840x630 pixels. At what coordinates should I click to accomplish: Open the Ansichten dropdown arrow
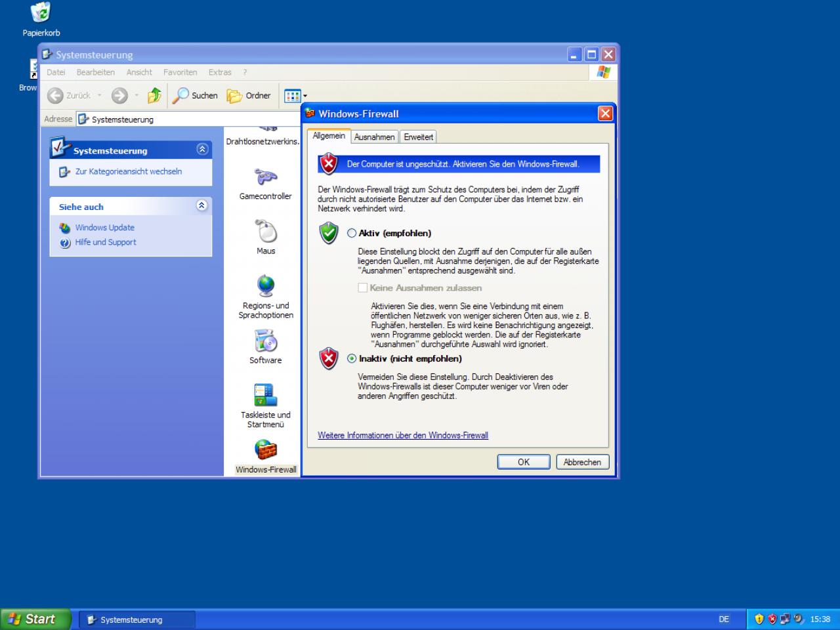pos(305,96)
